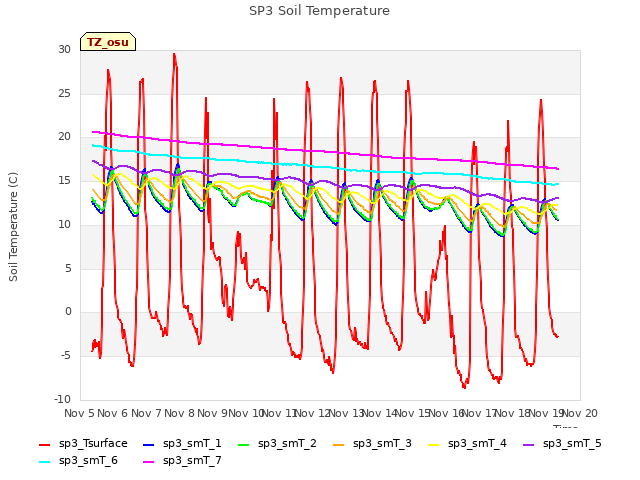Viewport: 640px width, 480px height.
Task: Click the Nov 20 x-axis tick label
Action: tap(580, 413)
